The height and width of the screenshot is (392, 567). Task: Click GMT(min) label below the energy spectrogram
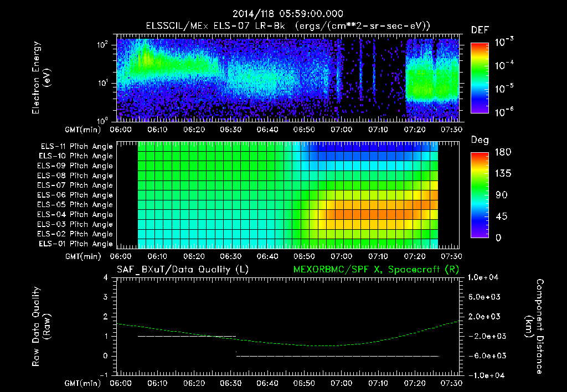[83, 130]
